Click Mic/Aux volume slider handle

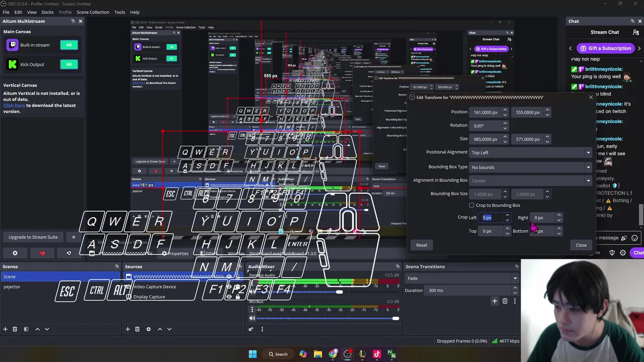point(395,318)
